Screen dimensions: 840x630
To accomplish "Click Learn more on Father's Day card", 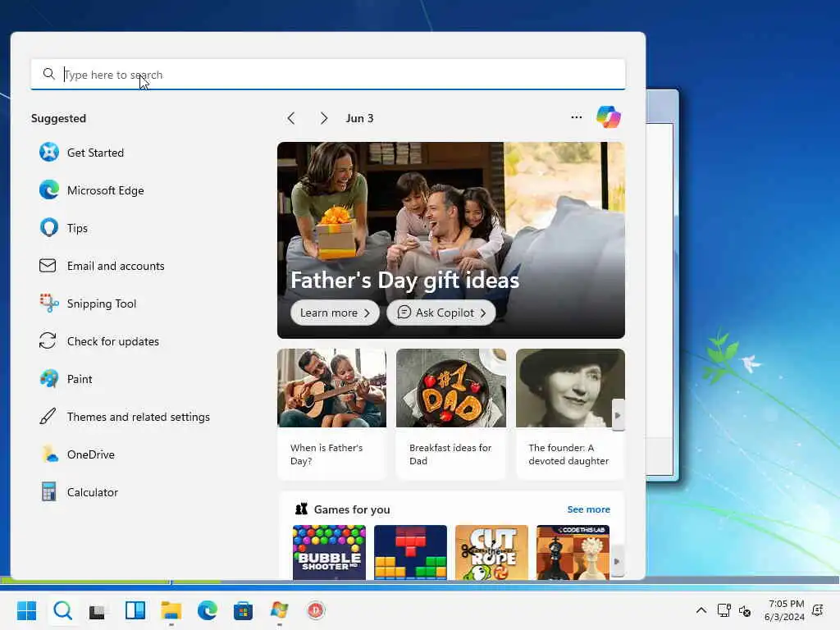I will [335, 313].
